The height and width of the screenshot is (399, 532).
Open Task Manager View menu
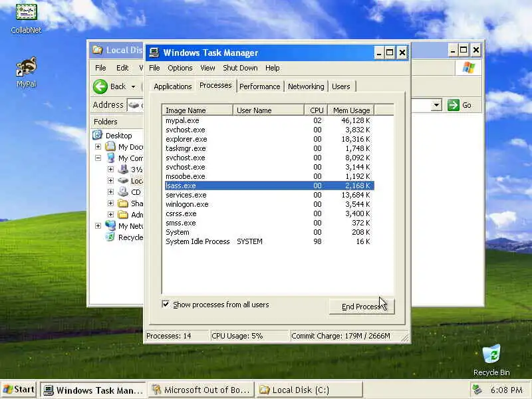point(207,68)
